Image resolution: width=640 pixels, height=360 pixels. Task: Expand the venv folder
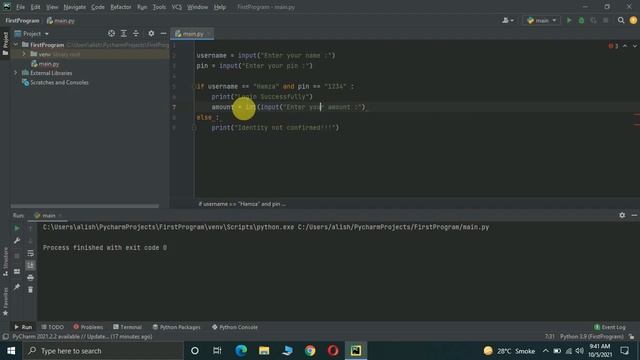pyautogui.click(x=24, y=54)
